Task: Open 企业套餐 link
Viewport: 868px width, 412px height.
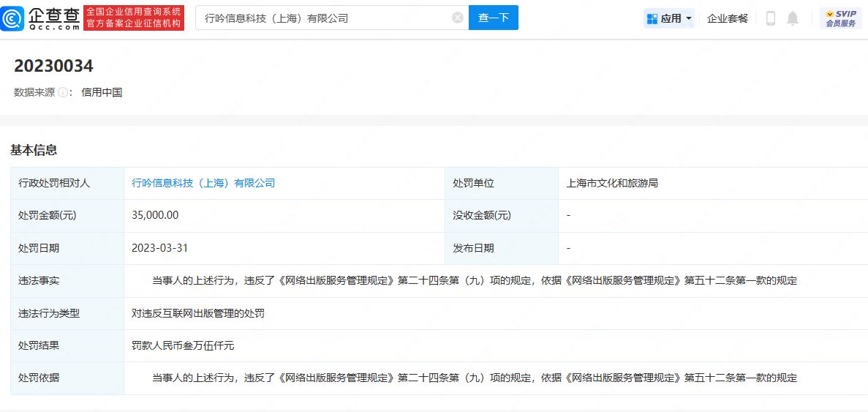Action: pos(728,18)
